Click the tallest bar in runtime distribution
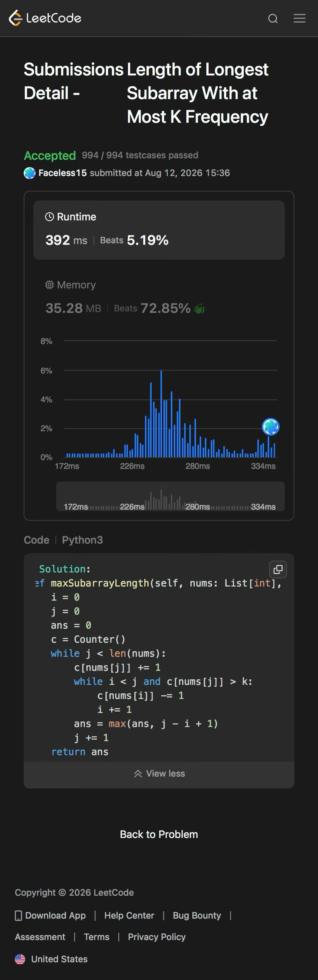The image size is (318, 980). pyautogui.click(x=161, y=413)
